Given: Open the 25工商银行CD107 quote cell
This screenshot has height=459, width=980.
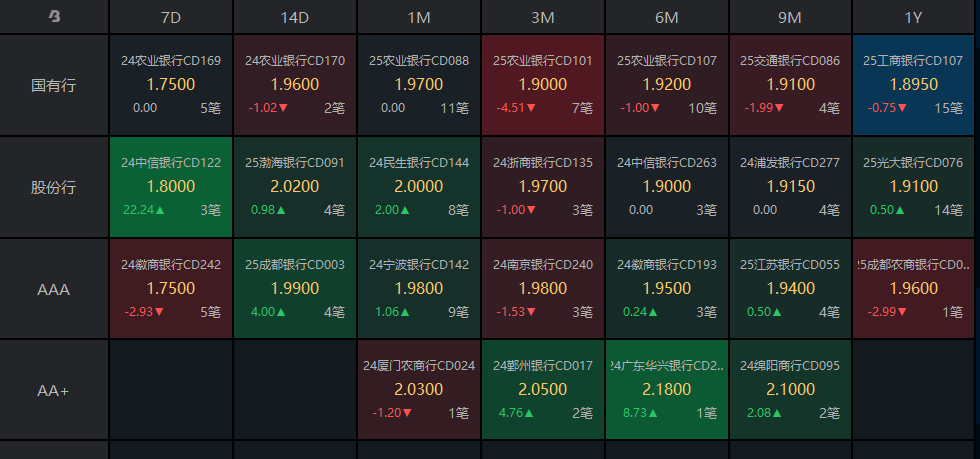Looking at the screenshot, I should [914, 85].
